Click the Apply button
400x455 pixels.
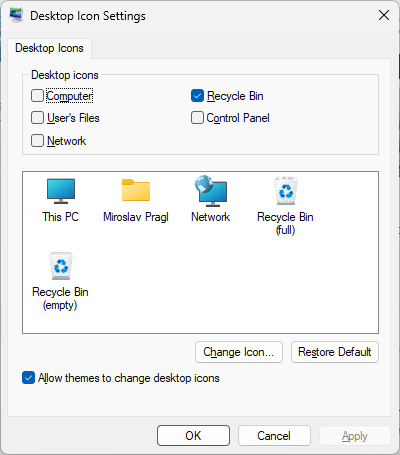pyautogui.click(x=355, y=436)
